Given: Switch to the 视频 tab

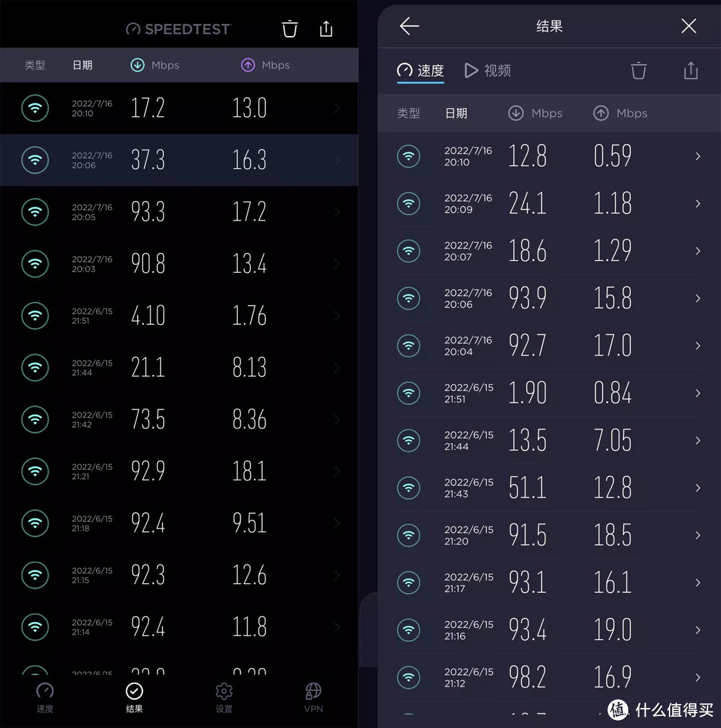Looking at the screenshot, I should pos(488,71).
